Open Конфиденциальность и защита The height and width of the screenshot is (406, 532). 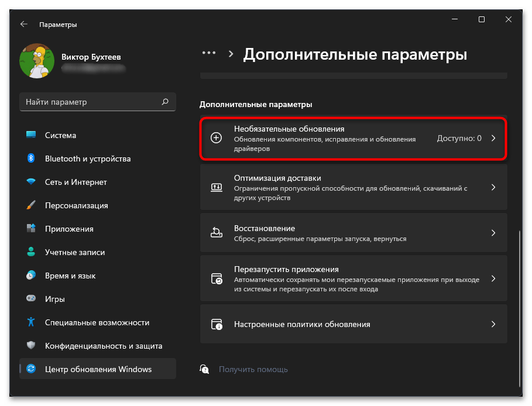click(98, 346)
